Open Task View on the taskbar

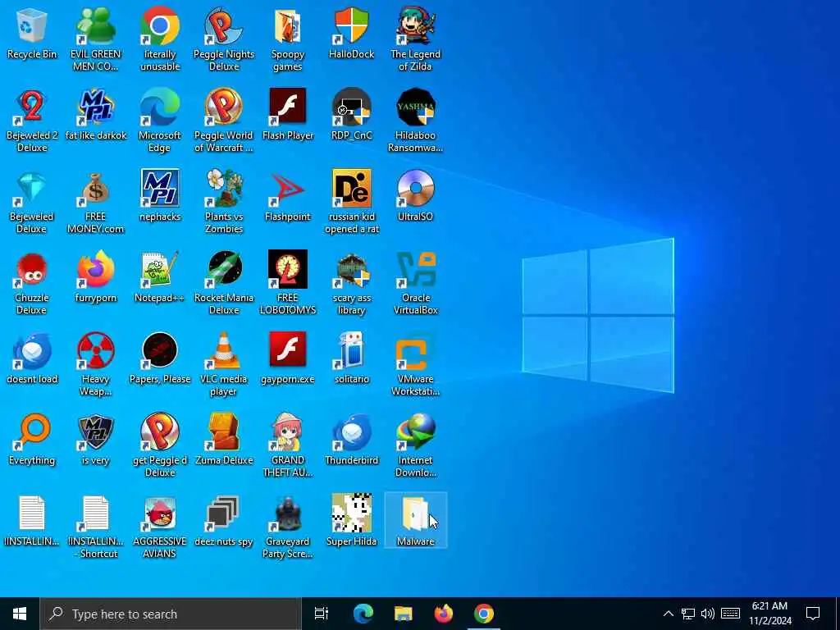322,614
